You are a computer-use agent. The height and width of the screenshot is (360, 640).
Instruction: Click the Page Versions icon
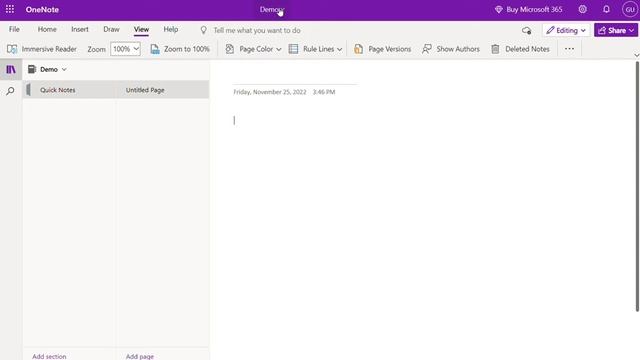click(358, 49)
